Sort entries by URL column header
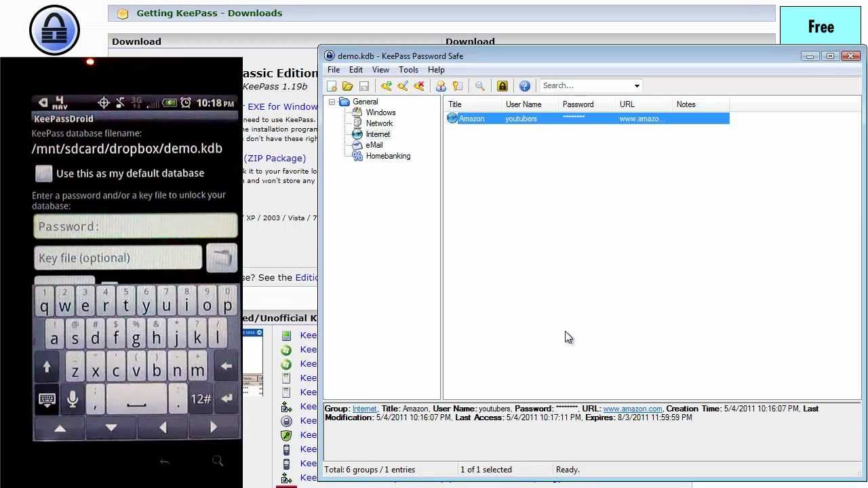The height and width of the screenshot is (488, 868). (644, 104)
